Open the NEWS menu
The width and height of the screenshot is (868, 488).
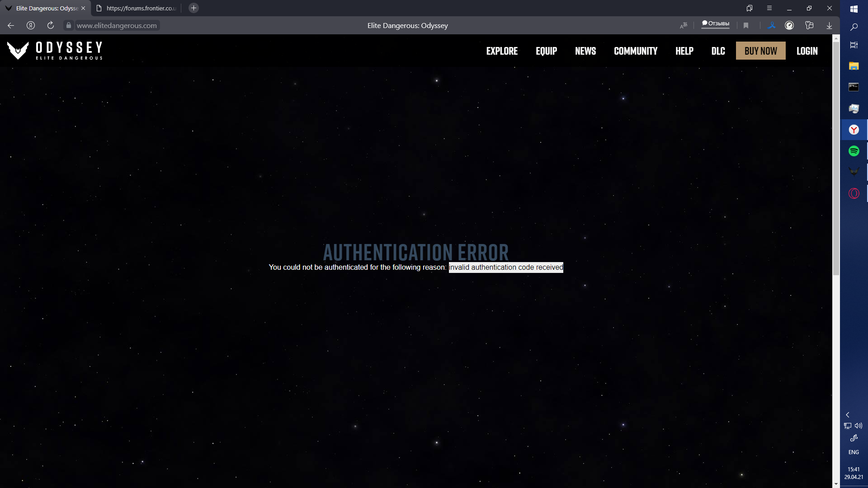tap(585, 51)
